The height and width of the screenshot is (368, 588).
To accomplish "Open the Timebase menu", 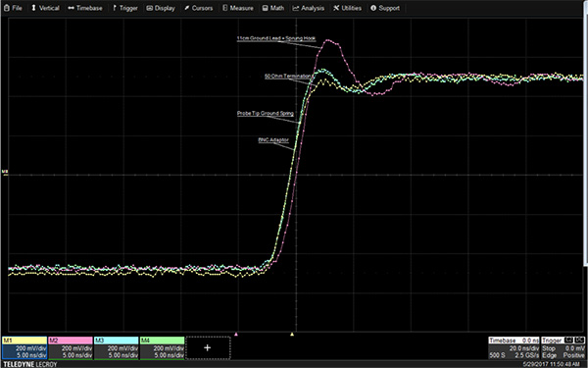I will coord(85,8).
